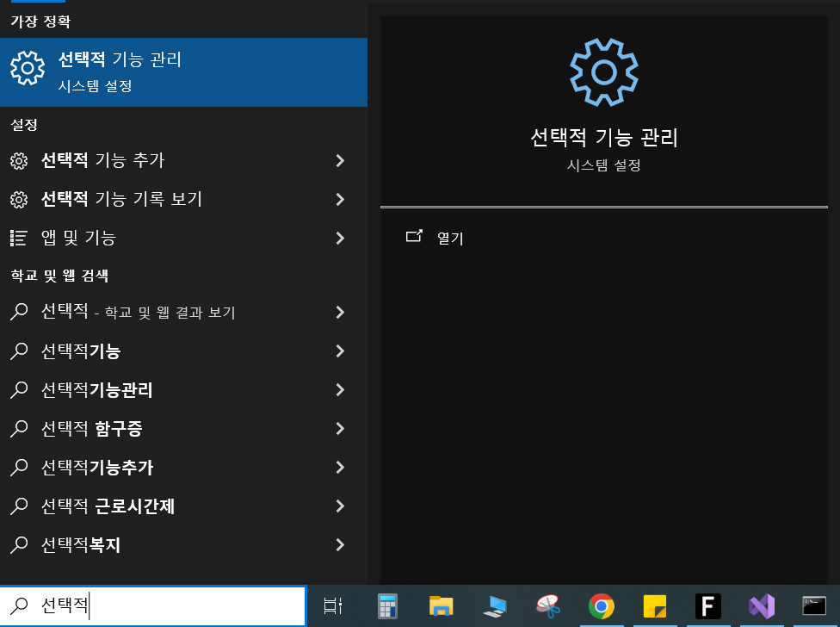Click the white gear icon of the top result
Viewport: 840px width, 627px height.
[x=28, y=68]
